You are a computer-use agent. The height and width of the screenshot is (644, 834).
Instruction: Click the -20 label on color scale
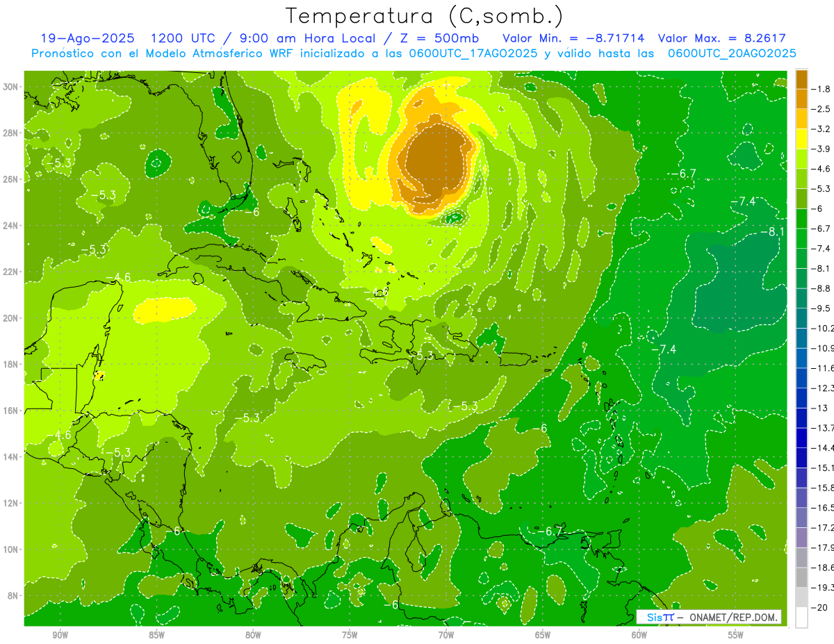[820, 608]
